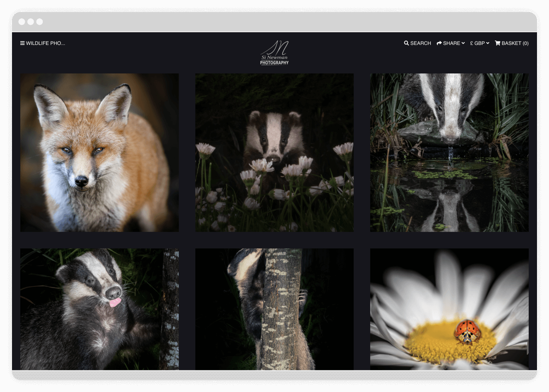Expand the Share dropdown chevron

463,43
